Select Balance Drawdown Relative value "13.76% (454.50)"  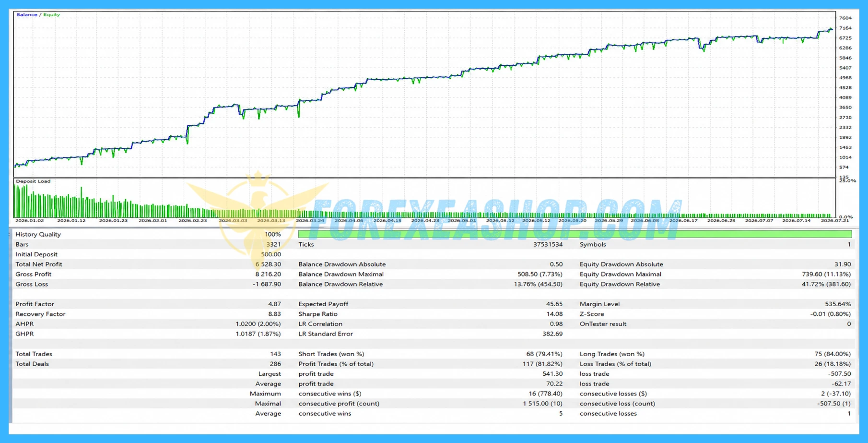click(x=538, y=284)
